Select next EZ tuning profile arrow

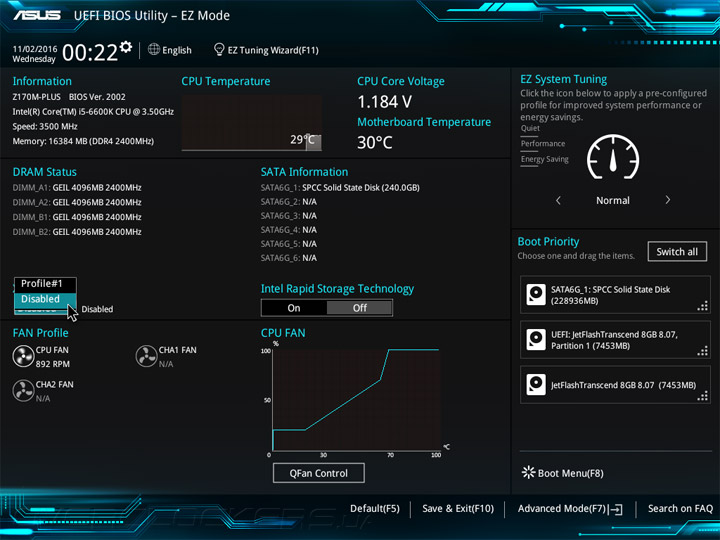tap(668, 200)
